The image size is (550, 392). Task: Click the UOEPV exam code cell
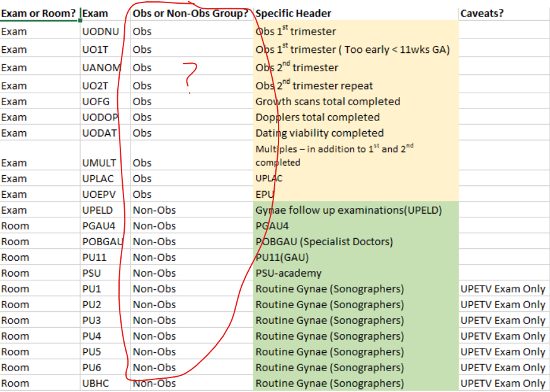pyautogui.click(x=105, y=194)
